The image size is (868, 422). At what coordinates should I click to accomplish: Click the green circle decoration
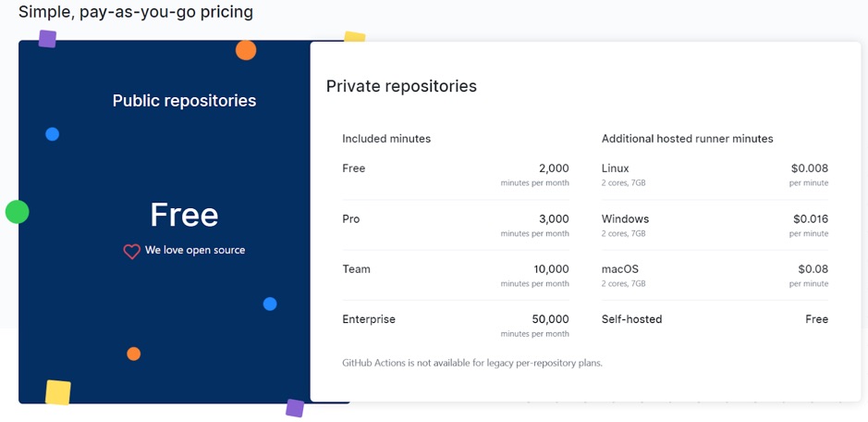pos(18,212)
